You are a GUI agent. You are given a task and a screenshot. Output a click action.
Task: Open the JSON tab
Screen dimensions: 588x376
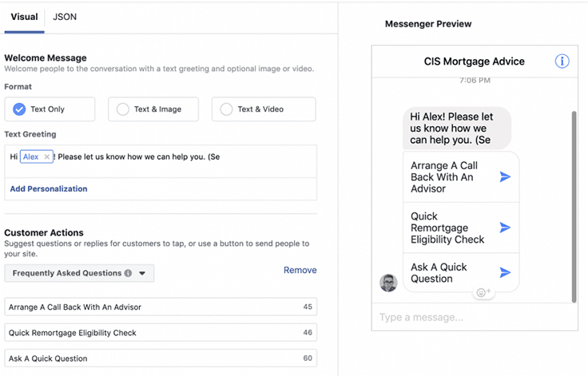(65, 17)
